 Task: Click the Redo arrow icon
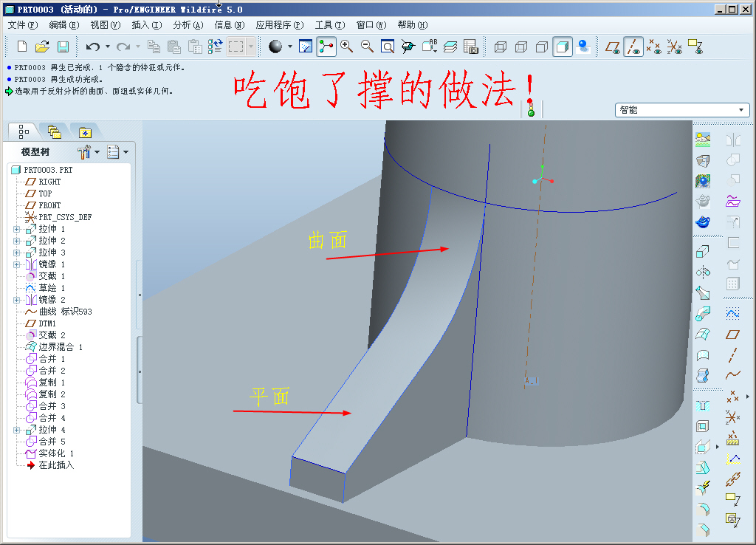pos(123,47)
